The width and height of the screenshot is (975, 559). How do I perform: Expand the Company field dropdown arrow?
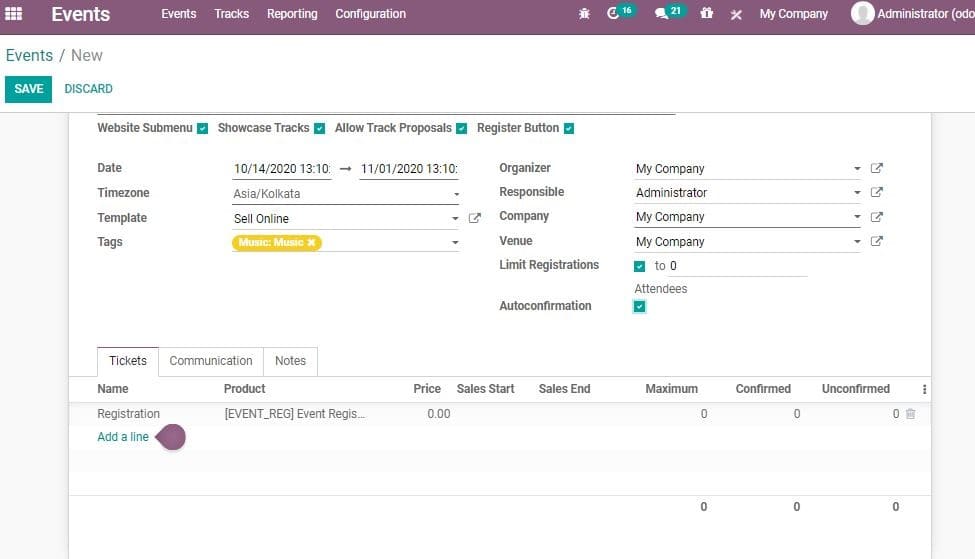click(857, 217)
